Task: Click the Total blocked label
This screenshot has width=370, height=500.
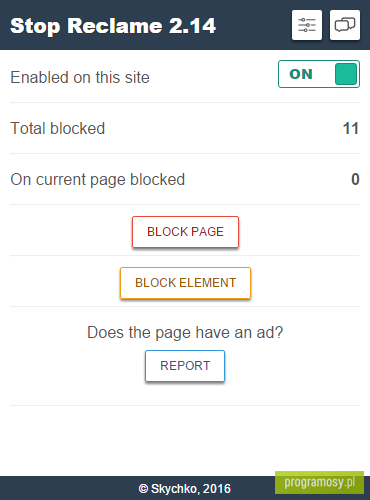Action: pos(58,128)
